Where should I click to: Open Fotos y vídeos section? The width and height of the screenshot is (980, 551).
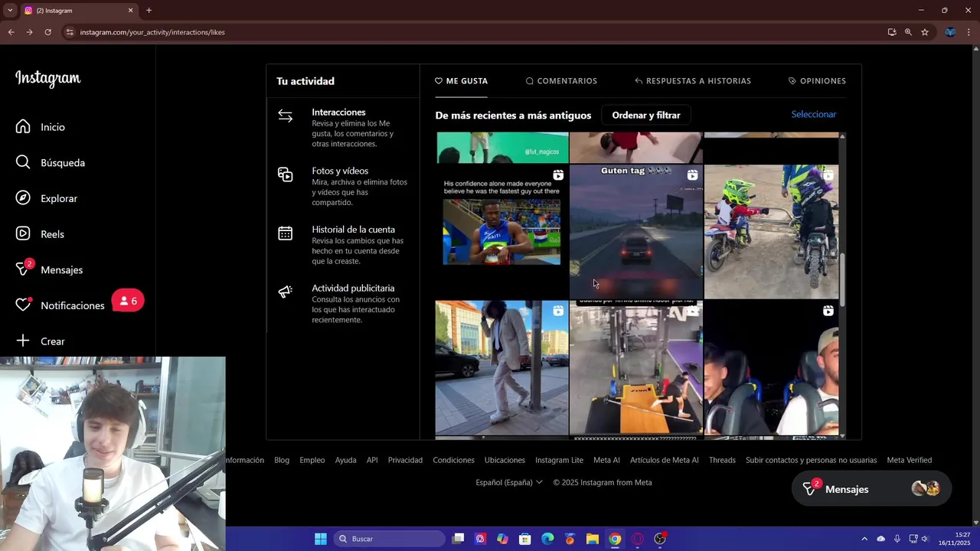[x=343, y=186]
